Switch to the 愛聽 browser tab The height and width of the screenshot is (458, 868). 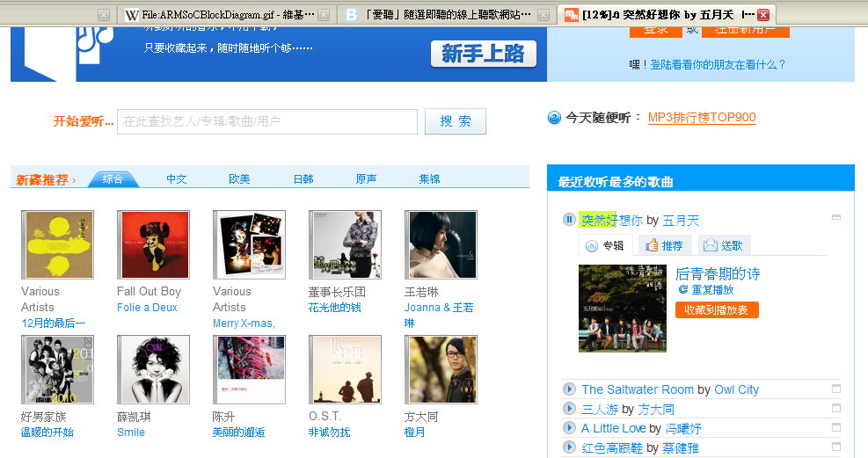pyautogui.click(x=446, y=15)
